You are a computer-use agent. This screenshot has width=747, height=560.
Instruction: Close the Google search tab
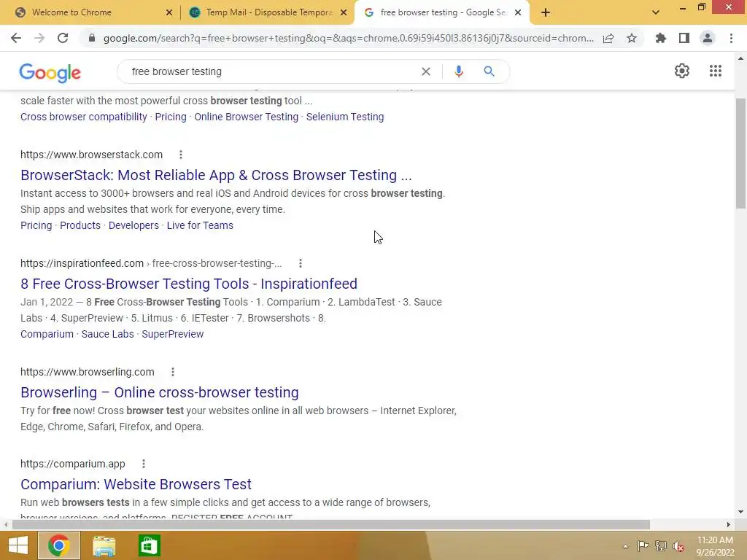point(518,12)
